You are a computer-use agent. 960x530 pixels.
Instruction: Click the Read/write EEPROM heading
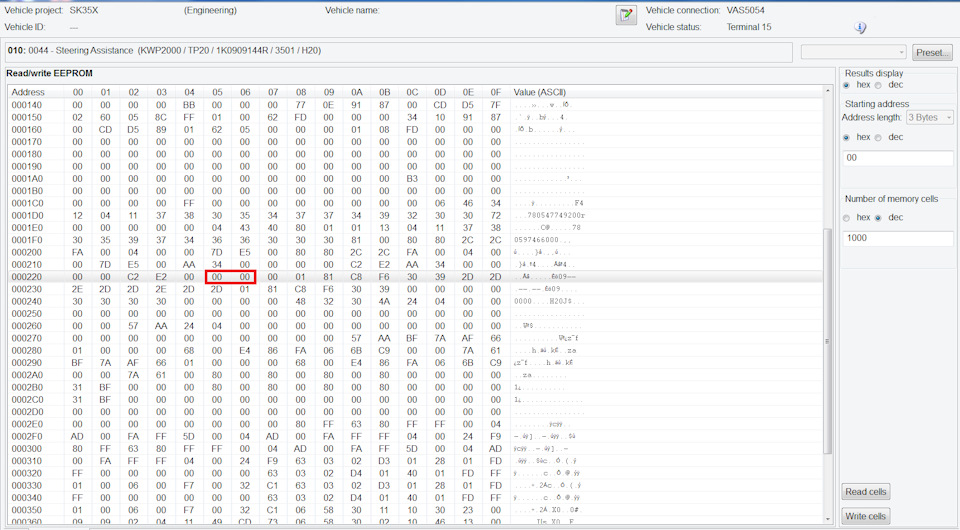coord(50,73)
